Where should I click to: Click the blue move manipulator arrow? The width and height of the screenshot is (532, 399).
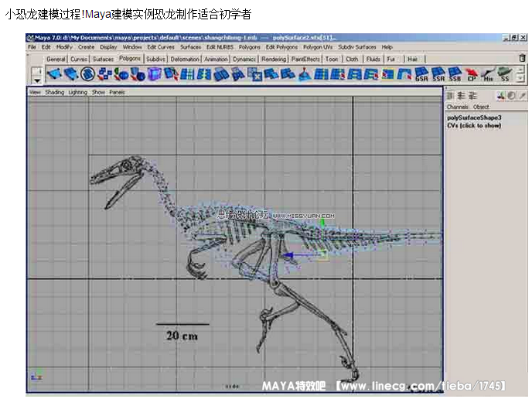pyautogui.click(x=289, y=255)
